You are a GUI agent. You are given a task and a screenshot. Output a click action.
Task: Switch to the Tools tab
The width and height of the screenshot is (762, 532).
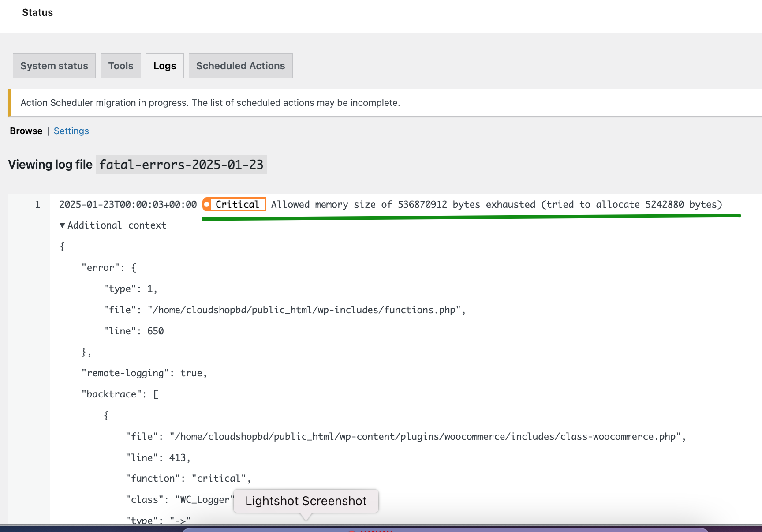pos(121,66)
